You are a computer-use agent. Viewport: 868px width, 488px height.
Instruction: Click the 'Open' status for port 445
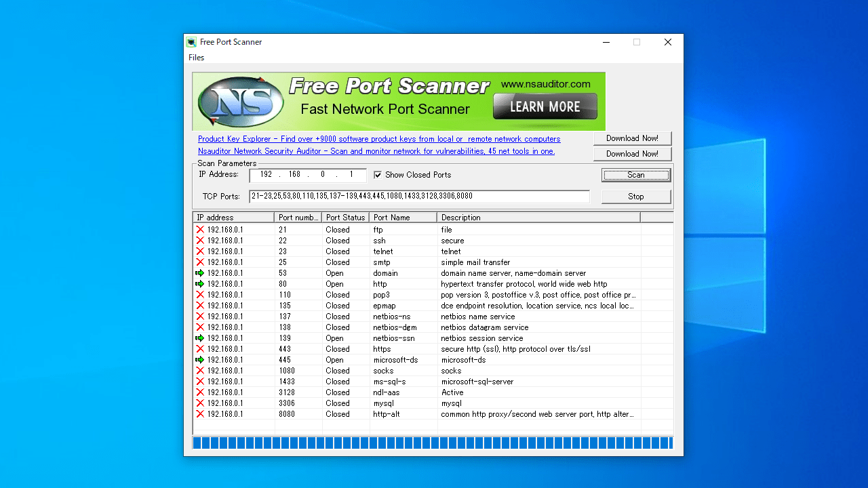[334, 360]
